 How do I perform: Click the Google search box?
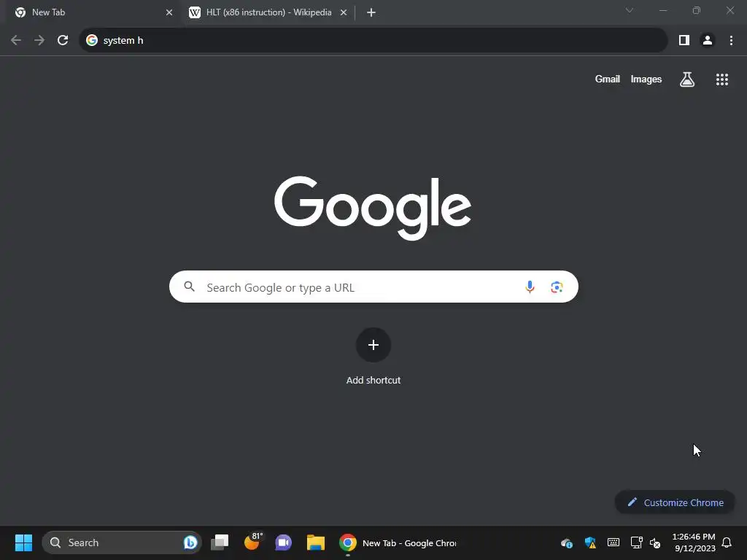pos(373,287)
